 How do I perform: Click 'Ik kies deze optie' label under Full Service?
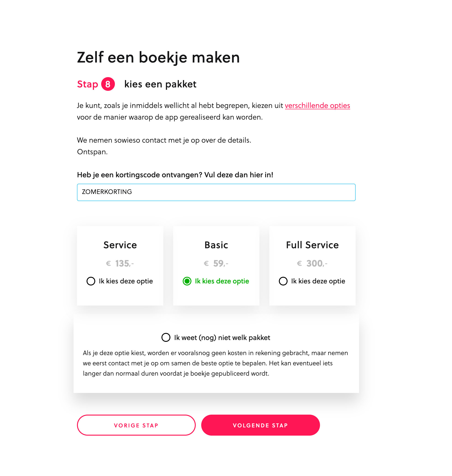tap(318, 281)
